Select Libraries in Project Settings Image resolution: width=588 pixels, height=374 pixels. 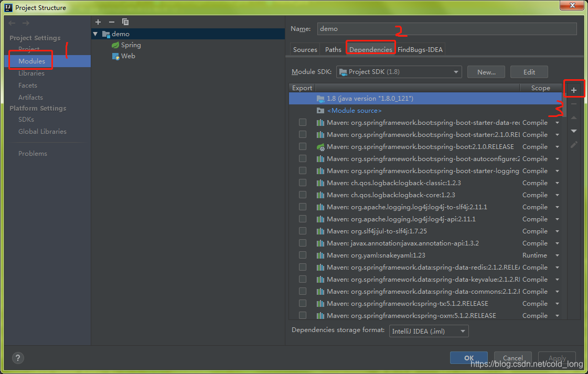pyautogui.click(x=31, y=73)
